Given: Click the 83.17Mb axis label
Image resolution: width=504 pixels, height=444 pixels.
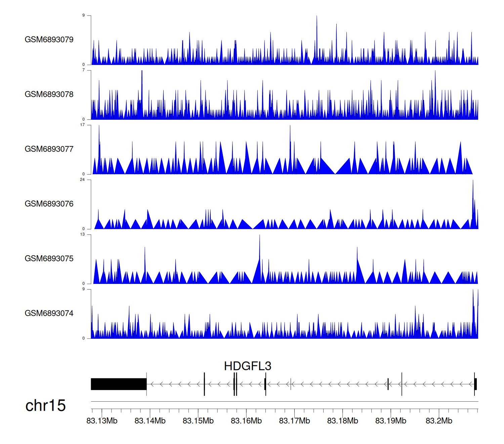Looking at the screenshot, I should (x=294, y=421).
